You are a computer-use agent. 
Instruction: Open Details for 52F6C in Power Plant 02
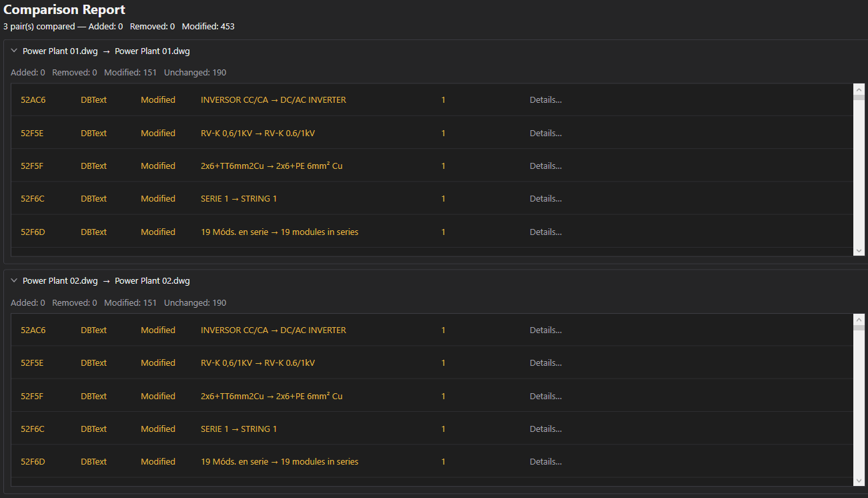546,429
